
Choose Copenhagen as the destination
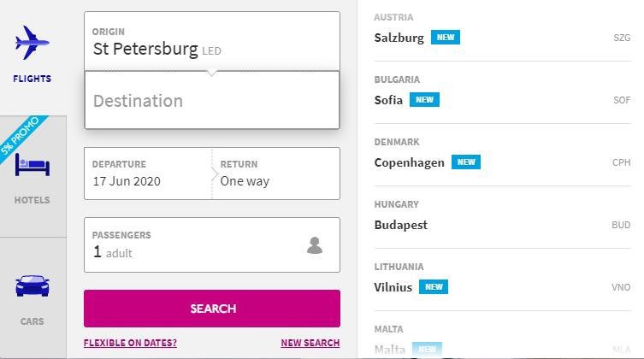point(409,162)
